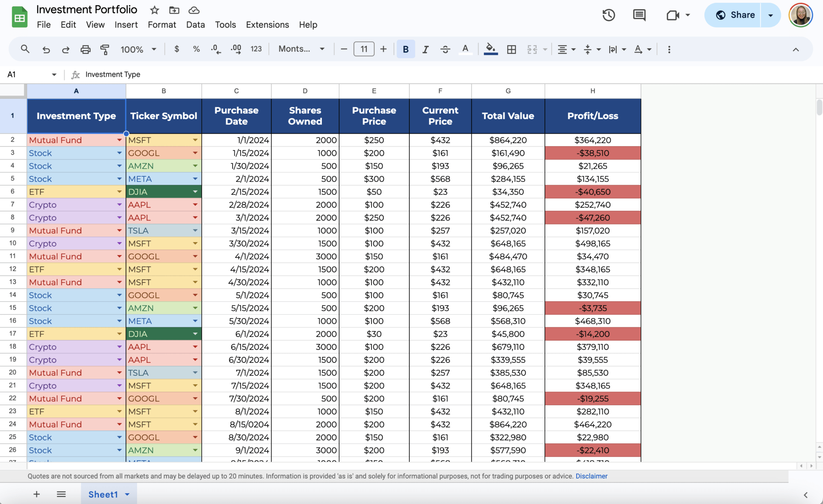Toggle strikethrough formatting
Viewport: 823px width, 504px height.
click(x=445, y=49)
